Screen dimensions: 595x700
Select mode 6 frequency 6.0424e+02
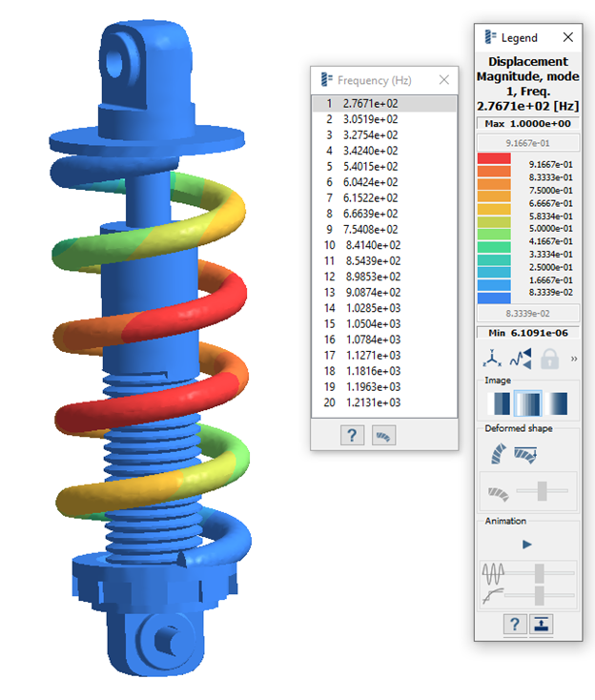pyautogui.click(x=384, y=182)
